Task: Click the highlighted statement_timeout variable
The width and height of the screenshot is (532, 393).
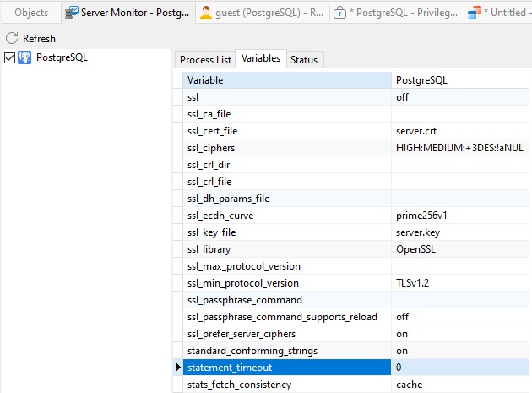Action: tap(287, 368)
